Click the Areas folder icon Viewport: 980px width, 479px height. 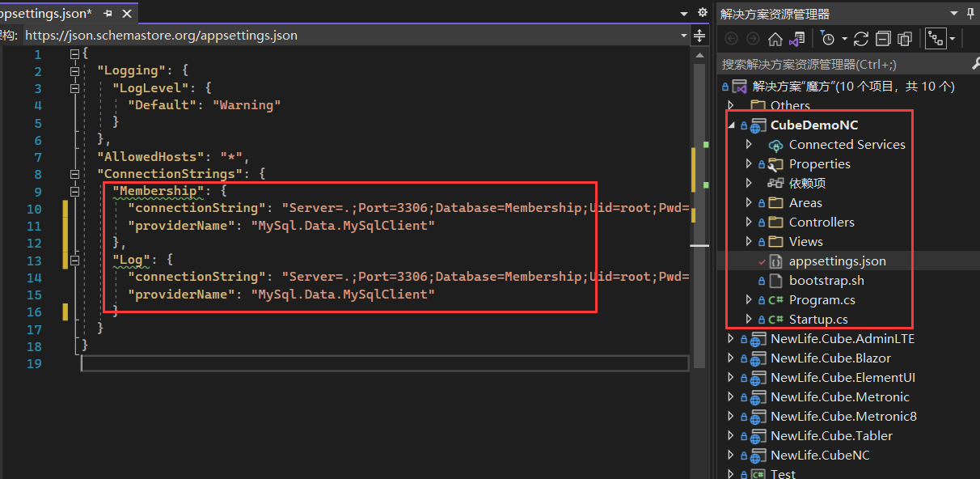point(775,203)
